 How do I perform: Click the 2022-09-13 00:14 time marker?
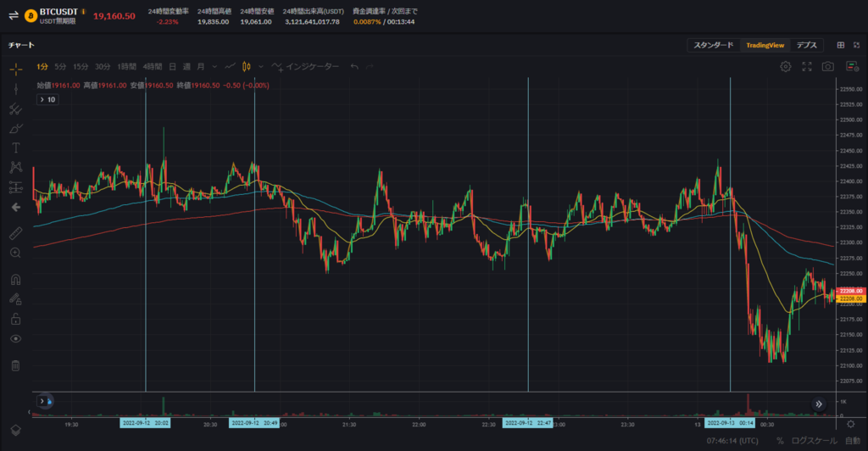point(730,423)
